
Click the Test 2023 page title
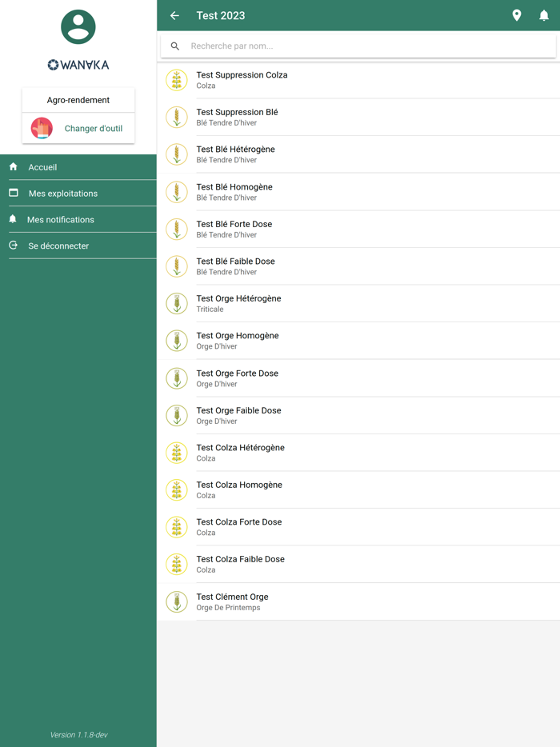point(221,16)
